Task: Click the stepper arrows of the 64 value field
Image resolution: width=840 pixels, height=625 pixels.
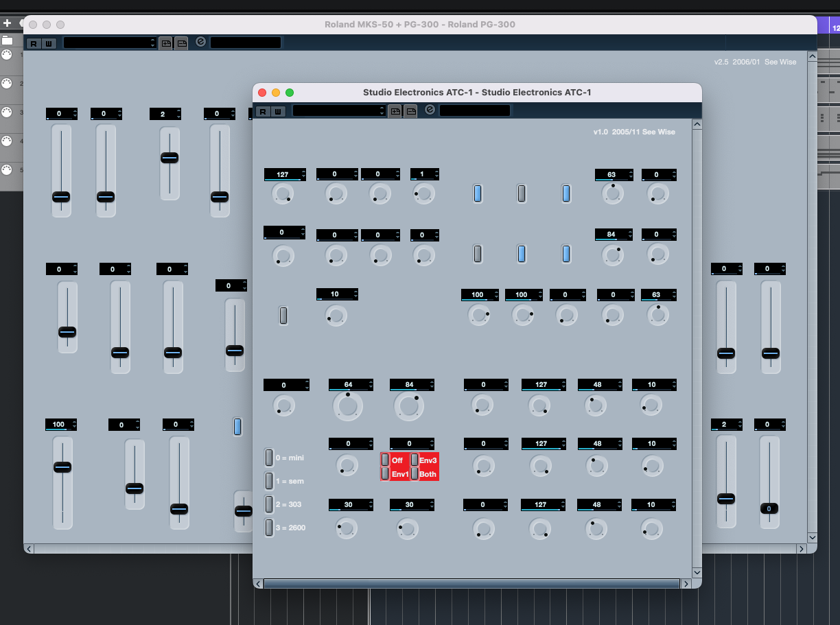Action: click(x=370, y=385)
